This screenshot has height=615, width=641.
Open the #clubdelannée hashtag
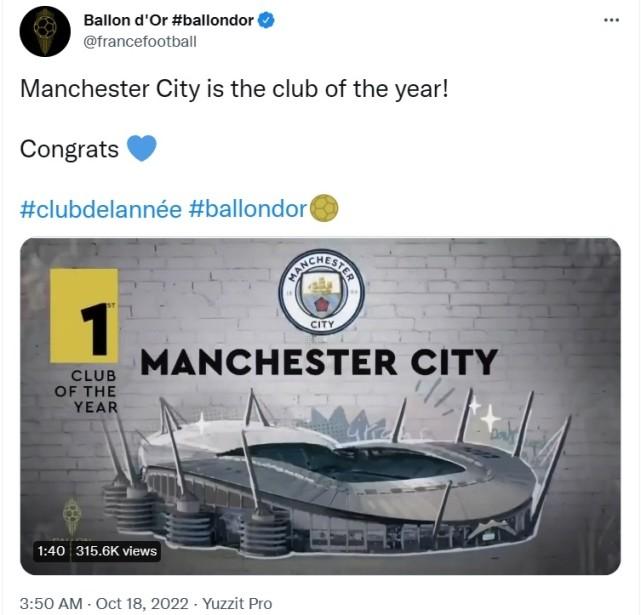[100, 209]
